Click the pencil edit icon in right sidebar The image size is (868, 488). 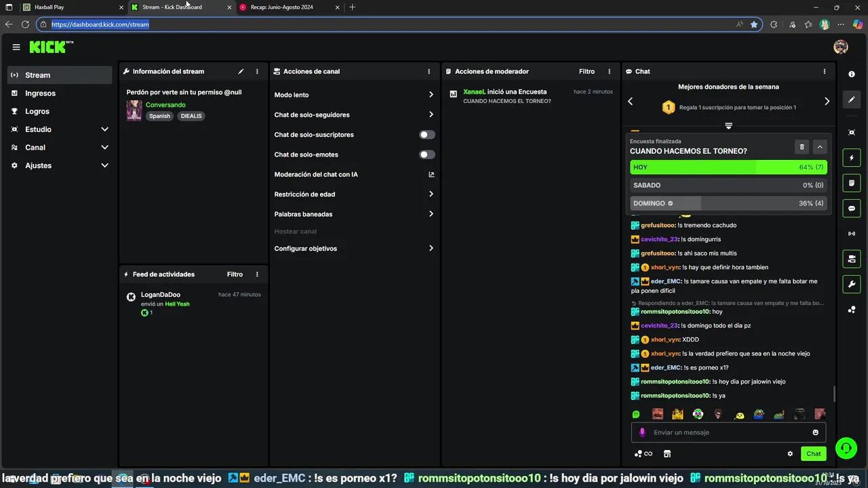click(x=852, y=100)
